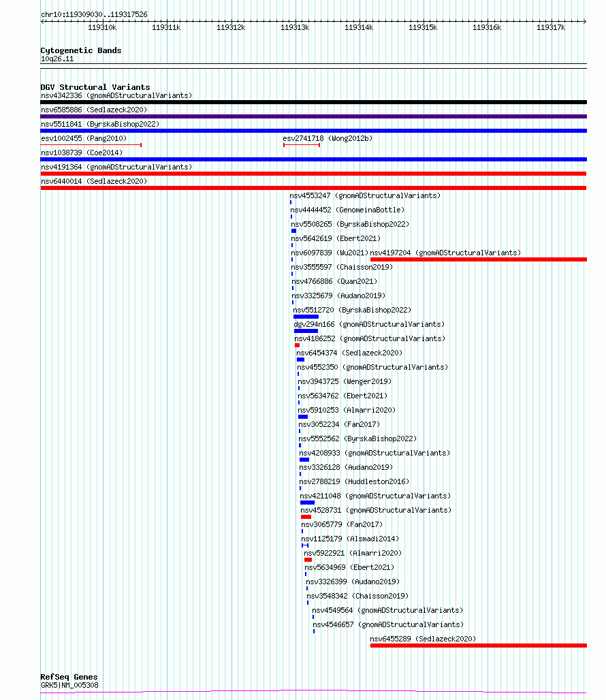
Task: Click nsv1125179 Alsmadi2014 label
Action: click(350, 539)
